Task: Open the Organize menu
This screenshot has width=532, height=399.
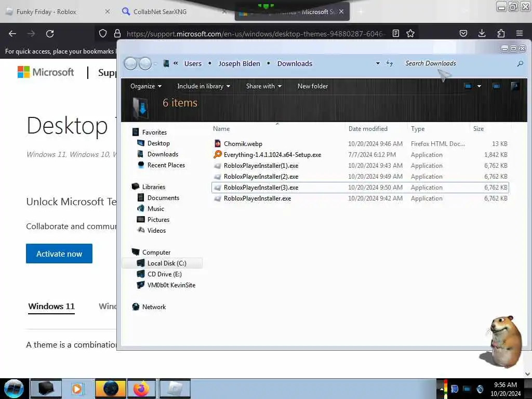Action: click(x=146, y=86)
